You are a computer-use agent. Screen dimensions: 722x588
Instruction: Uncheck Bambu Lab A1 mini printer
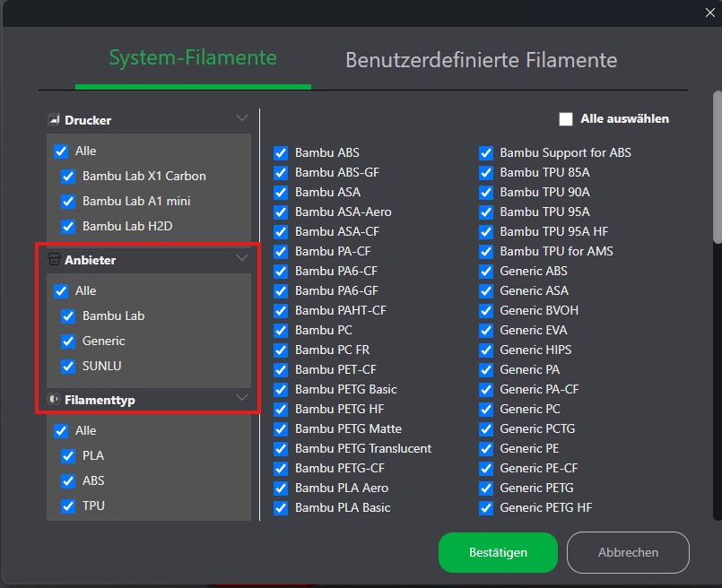[68, 202]
